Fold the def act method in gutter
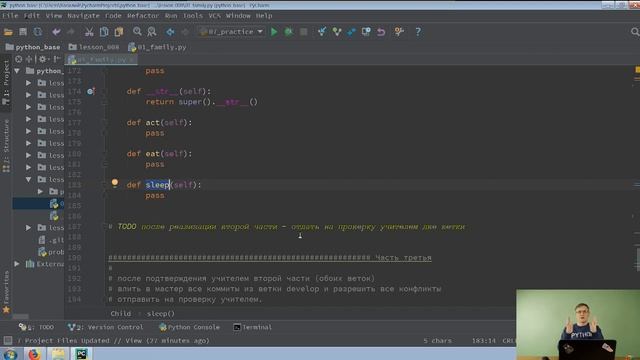 (105, 122)
